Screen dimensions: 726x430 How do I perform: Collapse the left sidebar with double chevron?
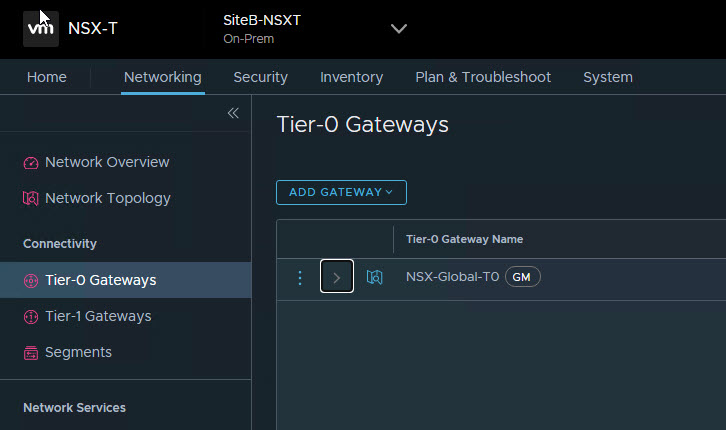233,113
